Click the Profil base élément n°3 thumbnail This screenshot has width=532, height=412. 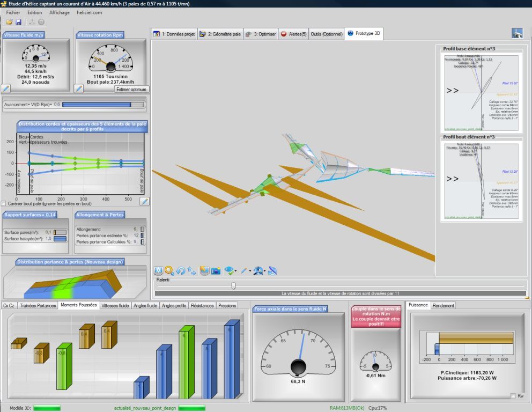(x=482, y=93)
